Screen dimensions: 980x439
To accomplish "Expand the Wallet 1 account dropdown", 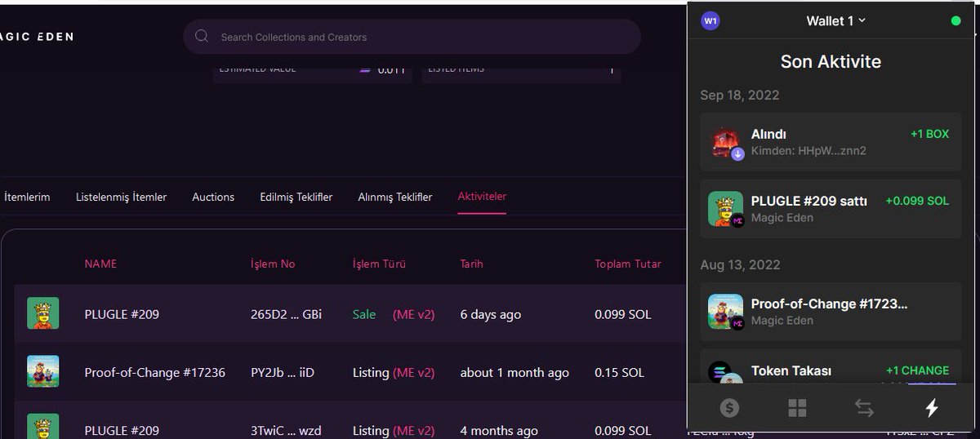I will [835, 20].
